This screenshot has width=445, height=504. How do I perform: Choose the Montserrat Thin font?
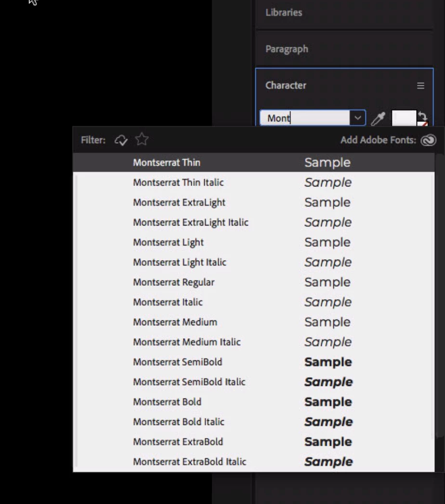click(253, 162)
